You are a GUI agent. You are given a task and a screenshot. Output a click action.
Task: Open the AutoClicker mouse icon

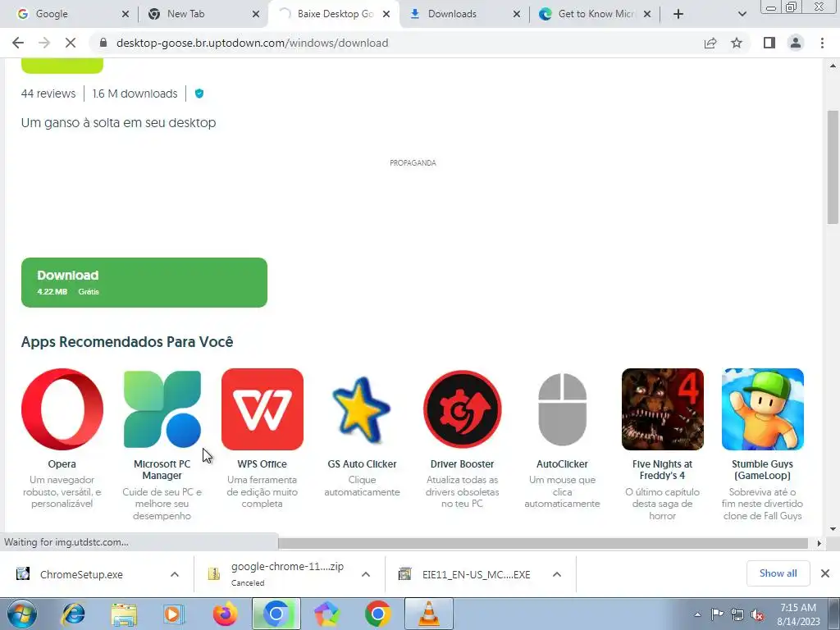pyautogui.click(x=562, y=409)
